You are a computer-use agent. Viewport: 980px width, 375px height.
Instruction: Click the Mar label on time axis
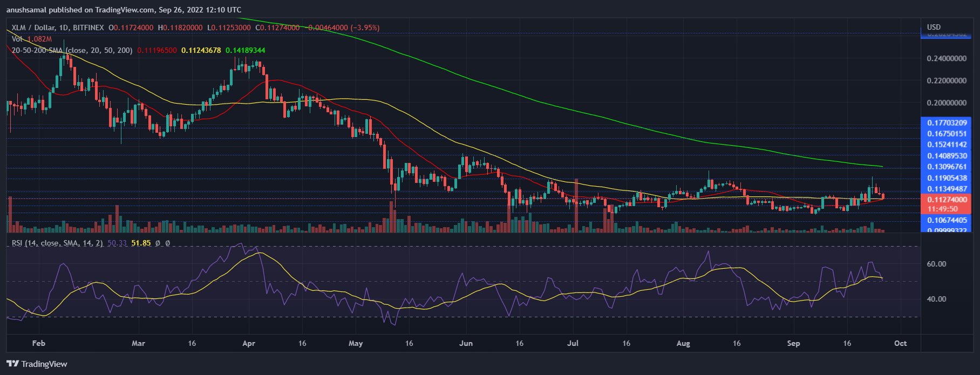[139, 343]
